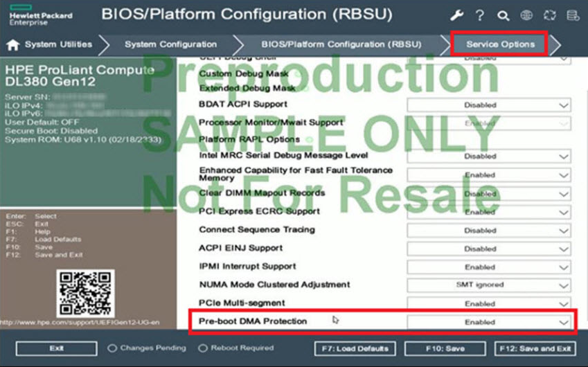Open Connect Sequence Tracing dropdown
The width and height of the screenshot is (588, 367).
[x=489, y=230]
